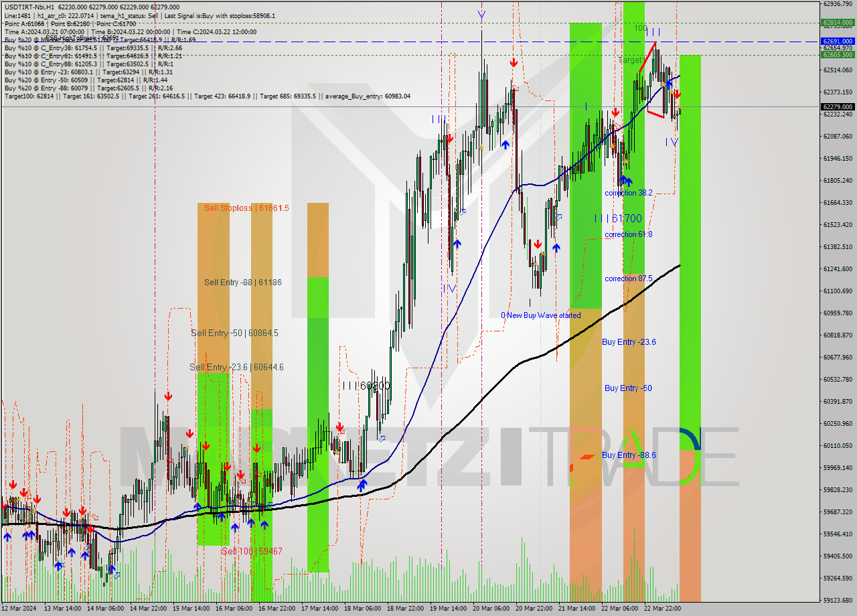Viewport: 857px width, 616px height.
Task: Select the 'correction 87.5' label
Action: [x=629, y=279]
